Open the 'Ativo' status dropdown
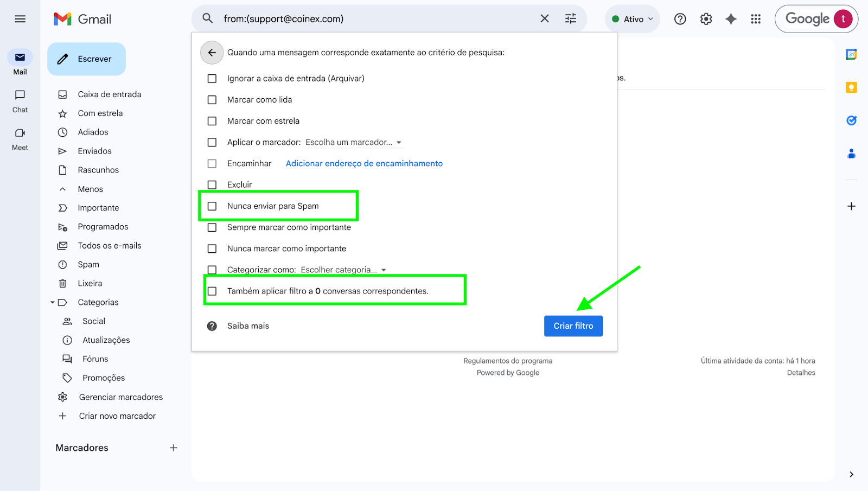 [x=632, y=19]
